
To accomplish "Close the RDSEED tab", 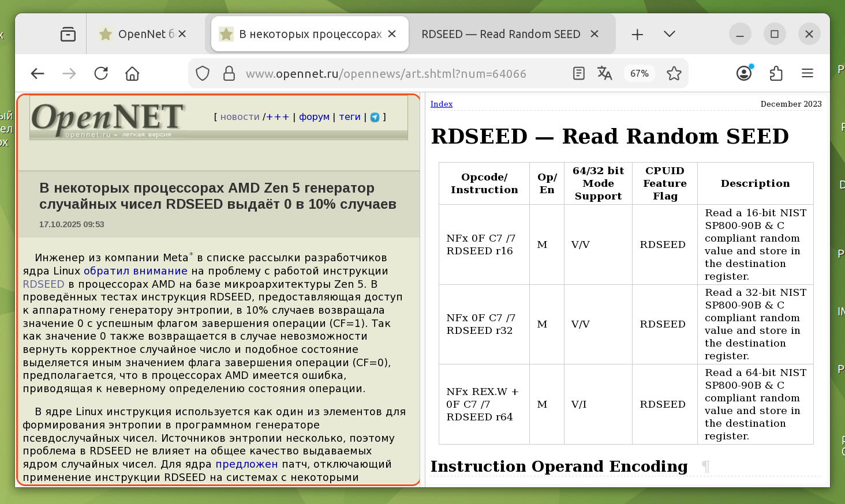I will pyautogui.click(x=595, y=34).
